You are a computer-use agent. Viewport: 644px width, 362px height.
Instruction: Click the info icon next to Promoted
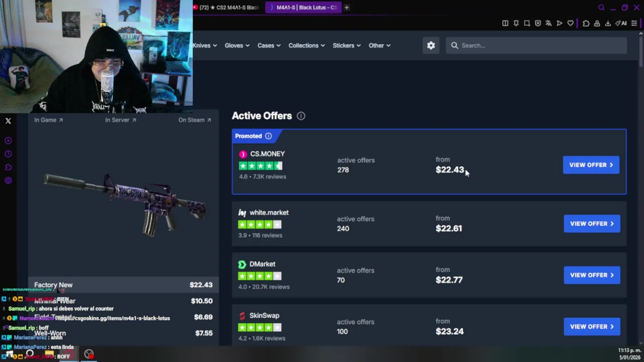coord(268,136)
